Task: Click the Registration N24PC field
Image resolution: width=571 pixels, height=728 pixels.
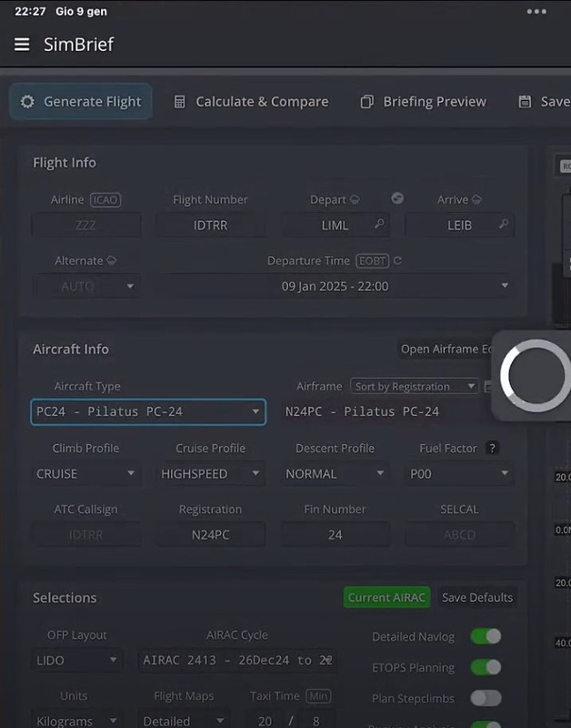Action: (210, 535)
